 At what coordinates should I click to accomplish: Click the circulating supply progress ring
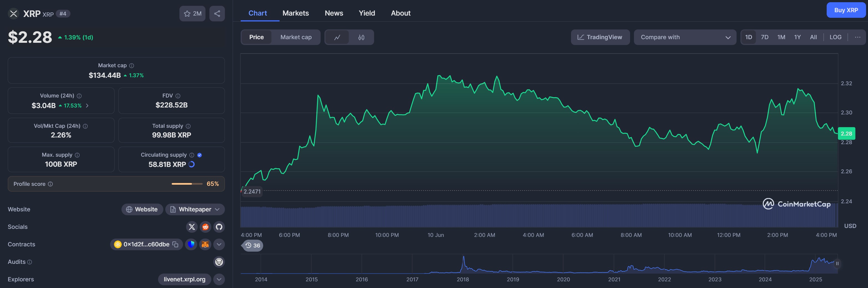192,164
